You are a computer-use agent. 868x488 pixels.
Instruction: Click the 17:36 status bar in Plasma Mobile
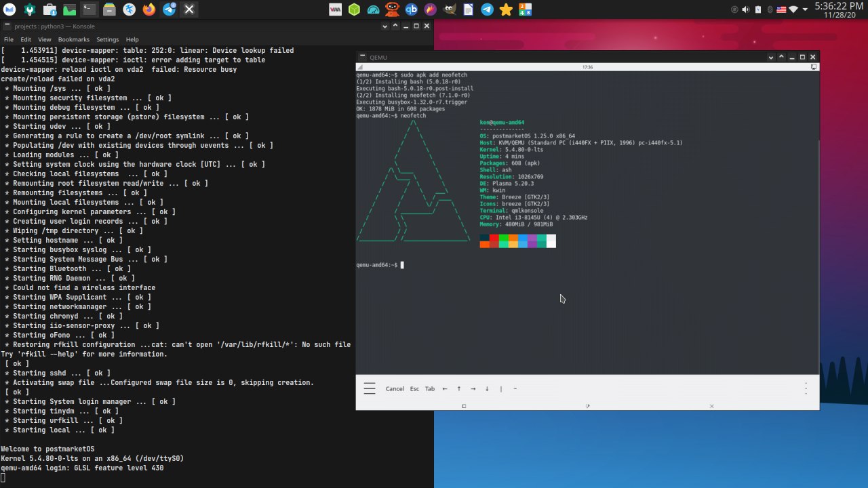coord(587,67)
